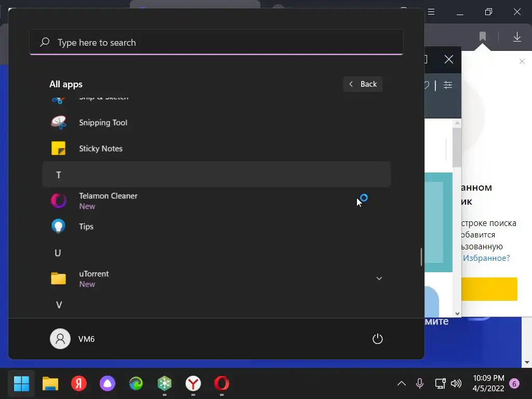Close the Yandex bookmark popup
532x399 pixels.
522,61
